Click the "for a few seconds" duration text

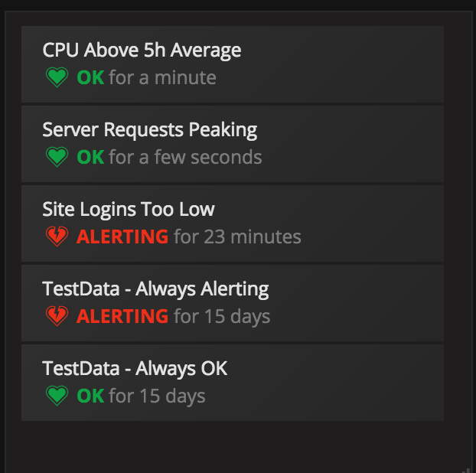click(185, 157)
